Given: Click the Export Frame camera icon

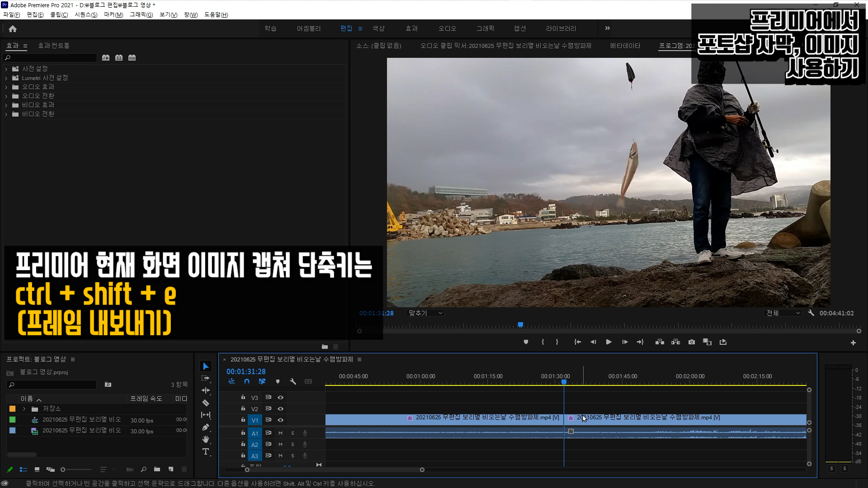Looking at the screenshot, I should tap(692, 342).
